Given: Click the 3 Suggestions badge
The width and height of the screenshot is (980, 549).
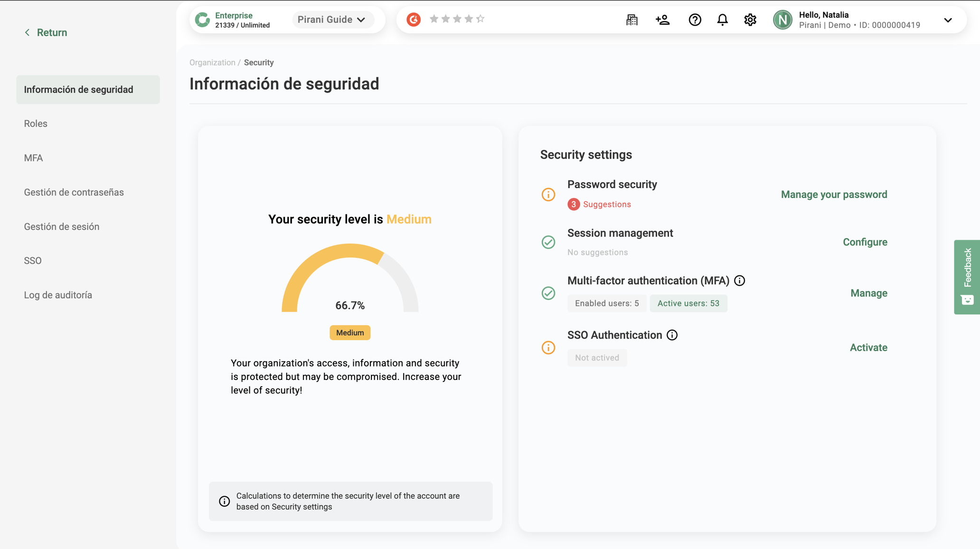Looking at the screenshot, I should (x=599, y=204).
